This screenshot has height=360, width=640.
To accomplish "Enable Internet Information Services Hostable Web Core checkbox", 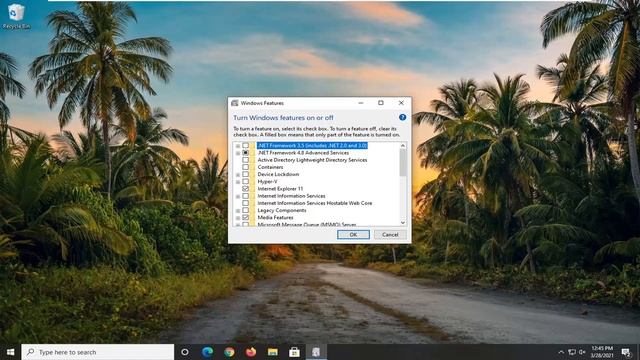I will tap(245, 203).
